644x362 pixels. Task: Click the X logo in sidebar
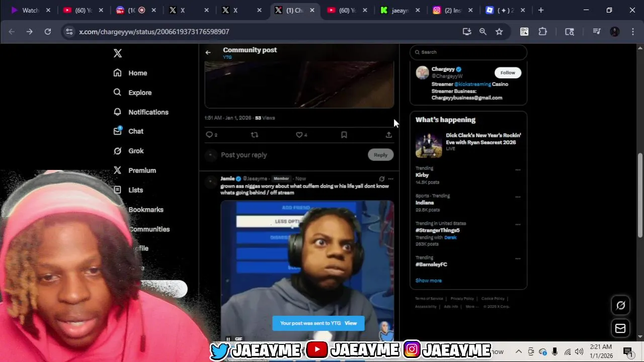click(118, 53)
